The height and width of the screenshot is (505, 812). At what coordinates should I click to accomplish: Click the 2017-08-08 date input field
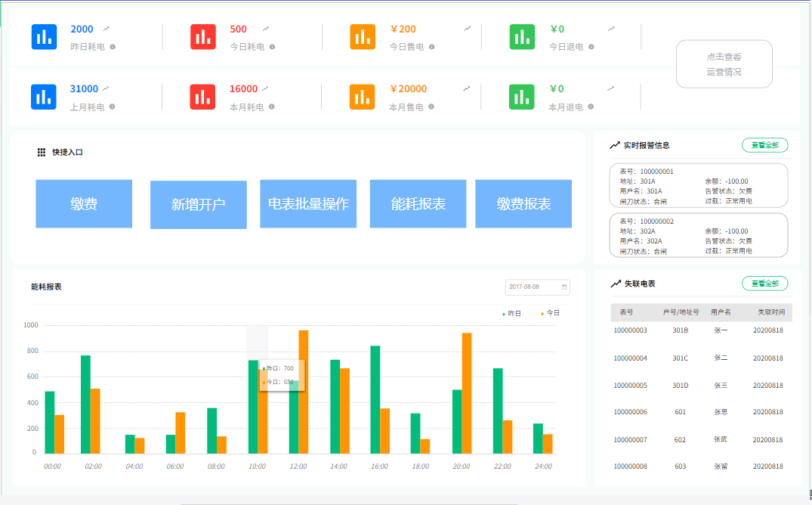click(x=531, y=287)
